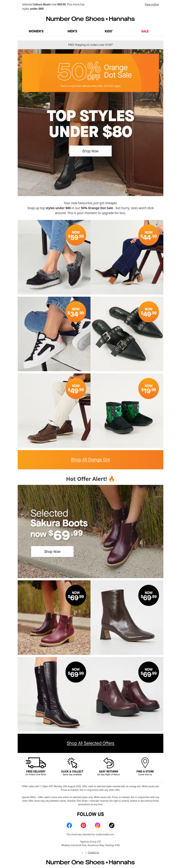Open the Kids' menu item
The height and width of the screenshot is (868, 181).
109,31
